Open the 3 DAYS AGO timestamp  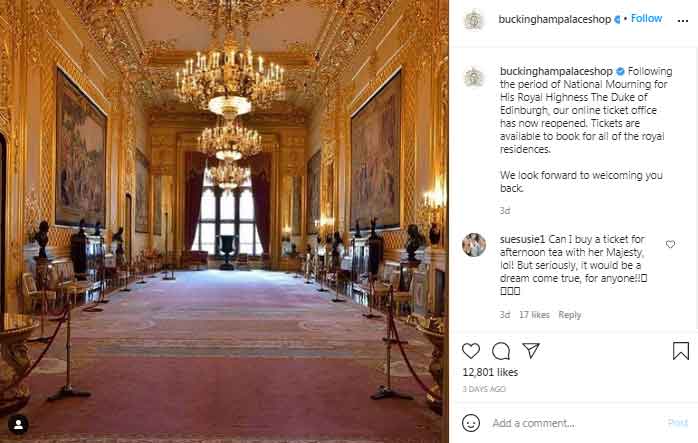(484, 389)
